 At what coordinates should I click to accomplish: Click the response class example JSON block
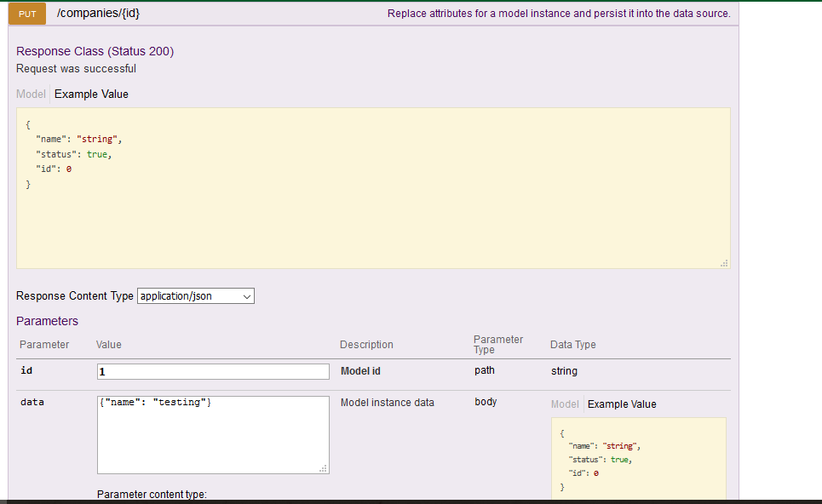point(373,188)
